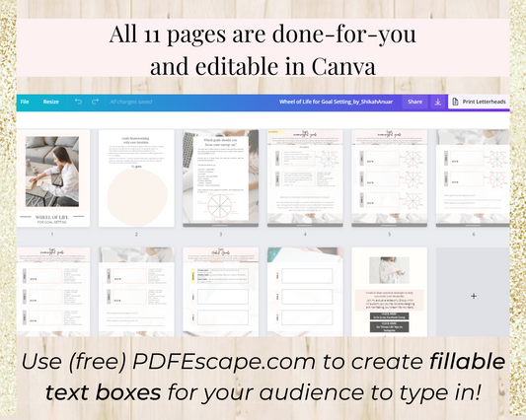Add a new page with plus icon

coord(474,296)
